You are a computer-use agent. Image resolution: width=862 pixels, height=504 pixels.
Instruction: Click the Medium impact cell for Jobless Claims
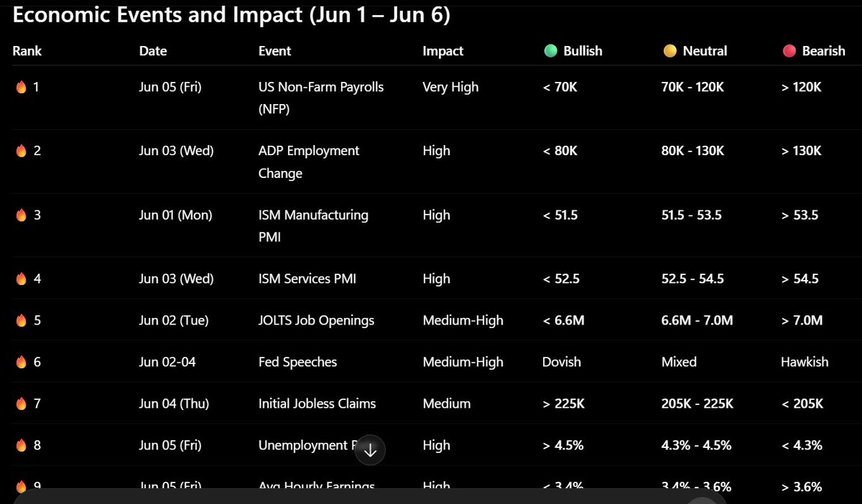click(446, 403)
